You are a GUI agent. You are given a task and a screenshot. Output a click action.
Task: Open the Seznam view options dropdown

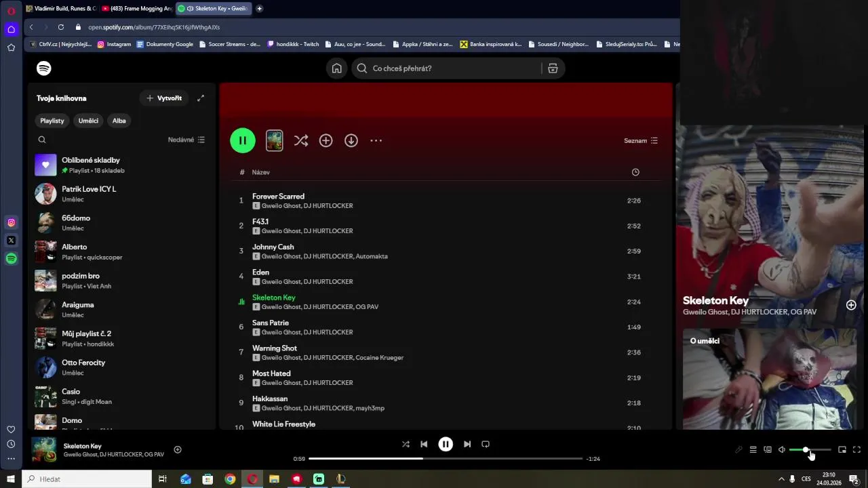click(641, 141)
